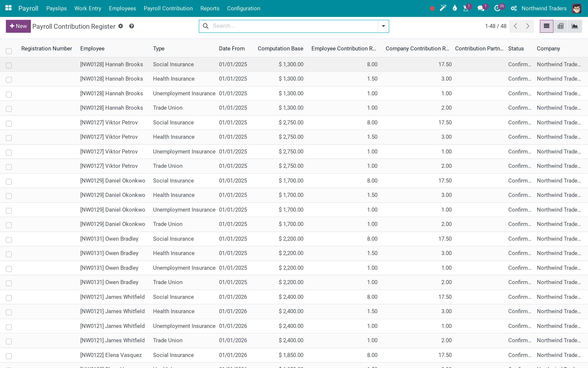
Task: Create a New contribution register
Action: coord(18,26)
